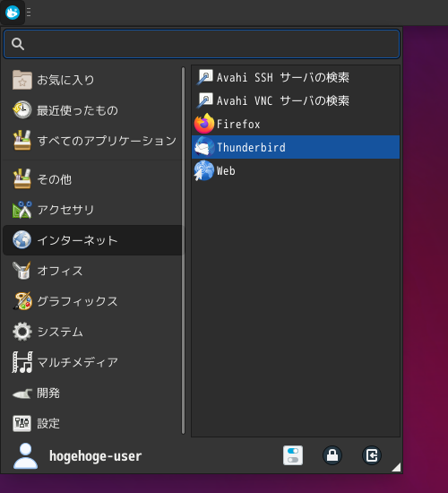448x493 pixels.
Task: Select the お気に入り category
Action: [92, 80]
